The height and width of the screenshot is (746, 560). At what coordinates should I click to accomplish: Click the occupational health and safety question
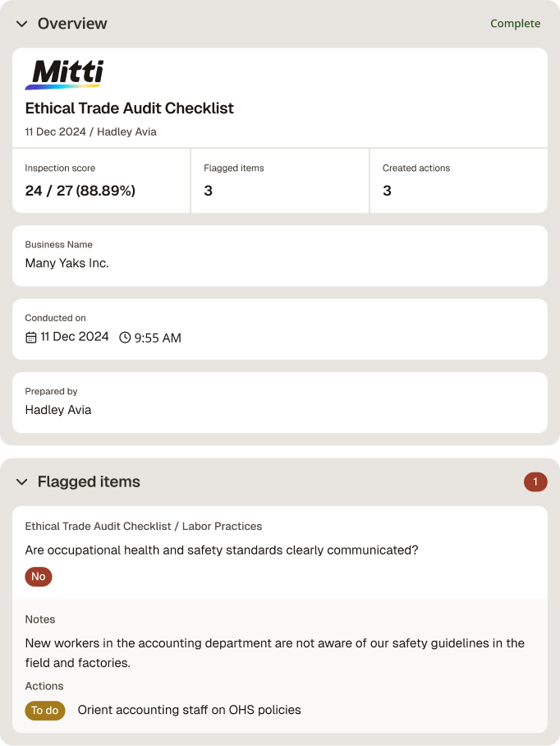222,550
